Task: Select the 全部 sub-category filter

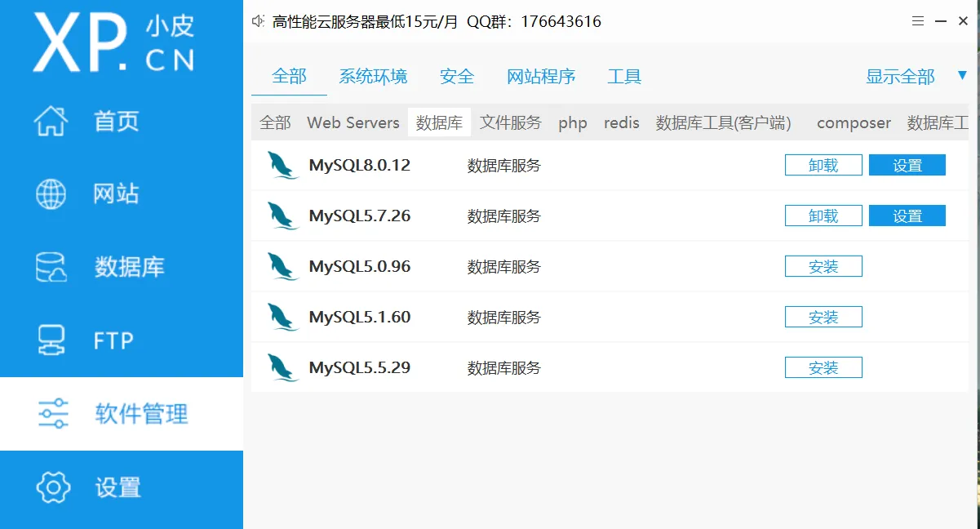Action: tap(275, 122)
